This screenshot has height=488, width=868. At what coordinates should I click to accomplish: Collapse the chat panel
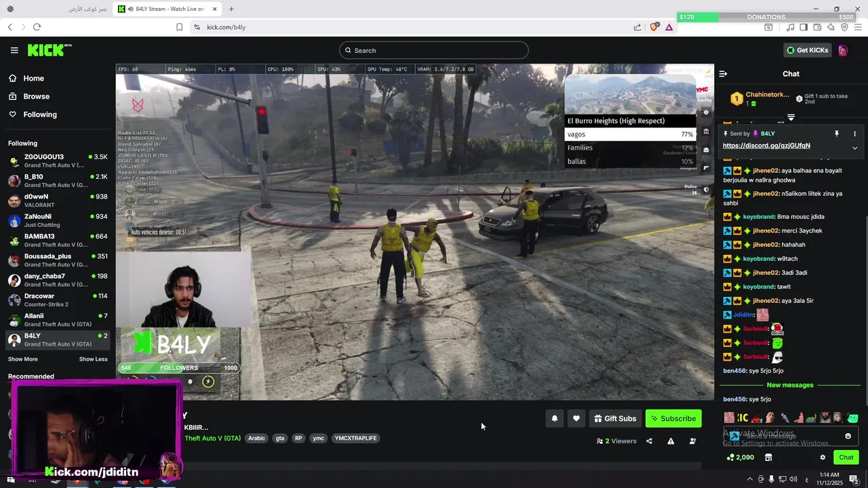(x=723, y=74)
